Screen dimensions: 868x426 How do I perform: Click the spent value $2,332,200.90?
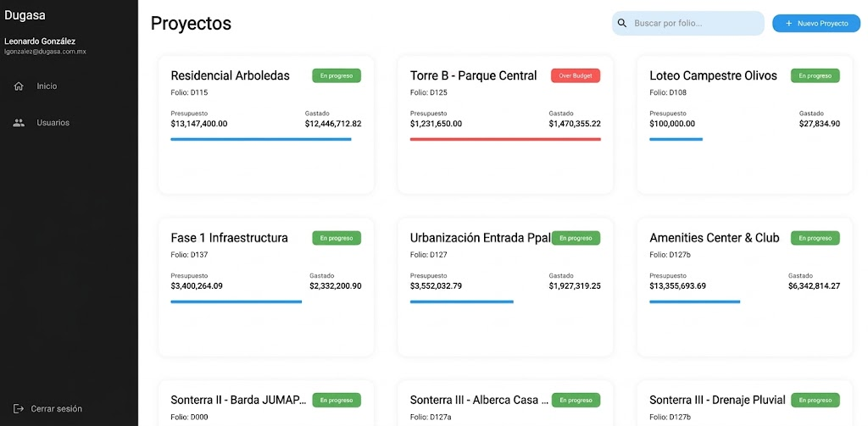[336, 286]
